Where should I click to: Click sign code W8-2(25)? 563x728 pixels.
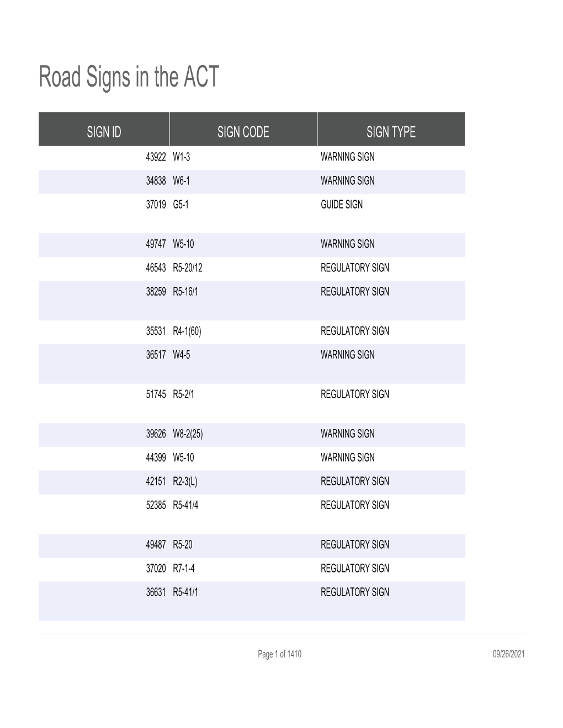(x=188, y=434)
